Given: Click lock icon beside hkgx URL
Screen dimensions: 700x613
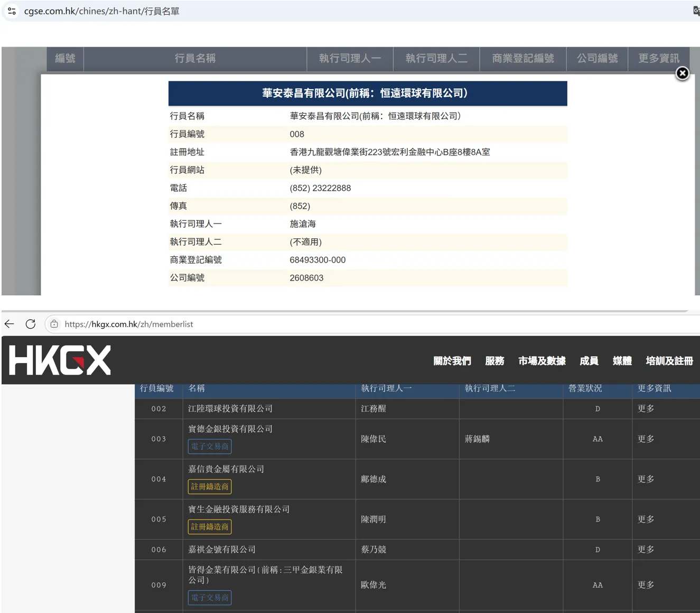Looking at the screenshot, I should [x=54, y=324].
